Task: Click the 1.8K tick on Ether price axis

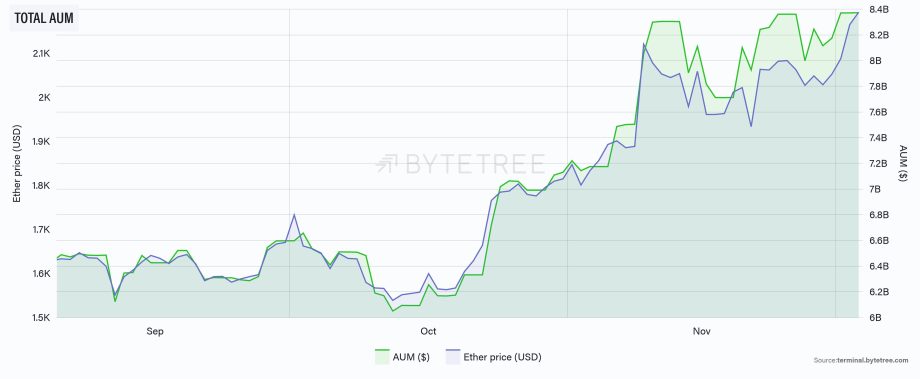Action: click(41, 185)
